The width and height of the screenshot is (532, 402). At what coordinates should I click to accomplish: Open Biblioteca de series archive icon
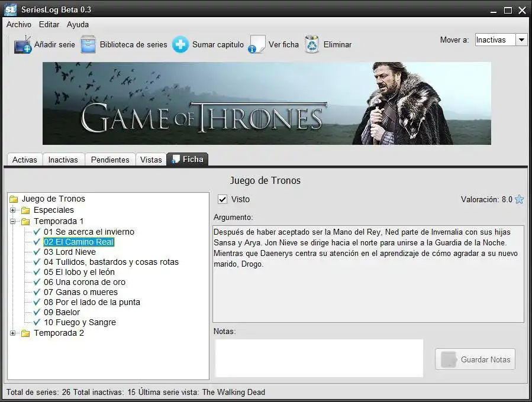tap(88, 44)
